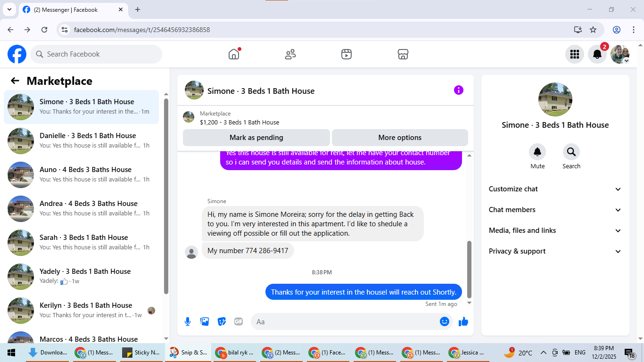Show hidden system tray icons

point(543,353)
